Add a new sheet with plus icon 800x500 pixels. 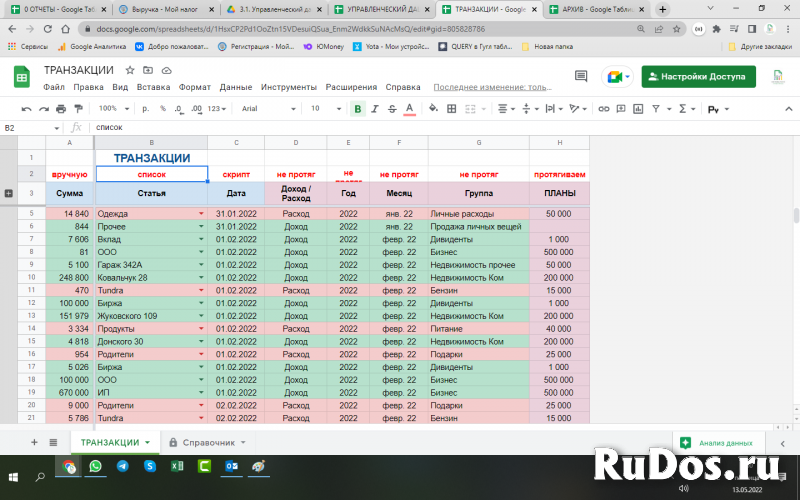34,442
